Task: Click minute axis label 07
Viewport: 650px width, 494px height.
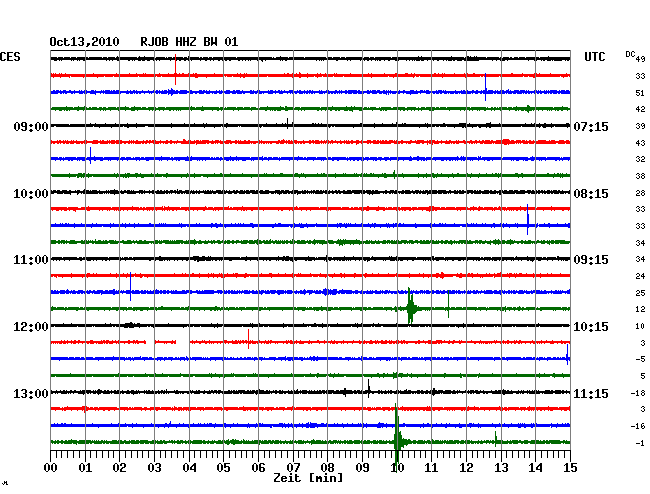Action: (x=293, y=468)
